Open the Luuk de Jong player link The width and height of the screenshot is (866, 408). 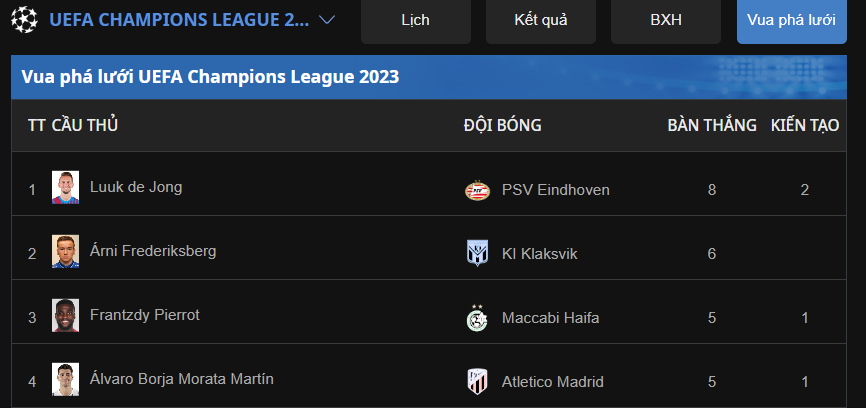[x=136, y=187]
